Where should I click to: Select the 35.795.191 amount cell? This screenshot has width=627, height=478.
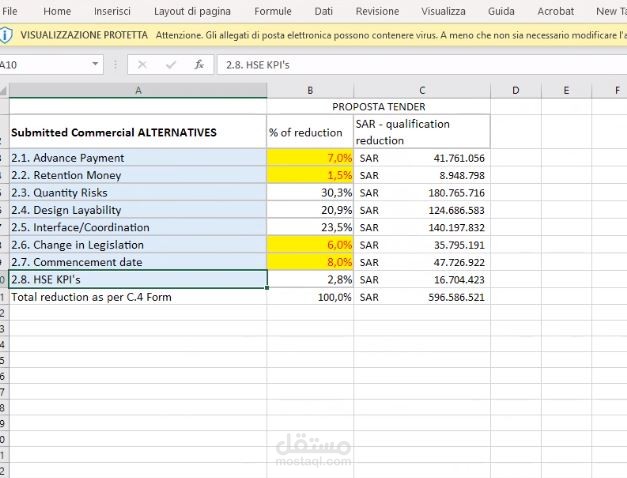(x=422, y=244)
